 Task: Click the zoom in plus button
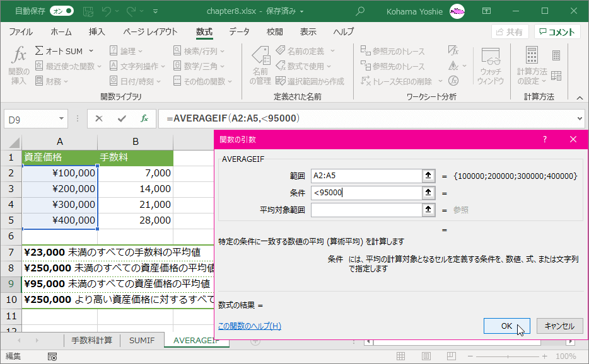tap(545, 356)
